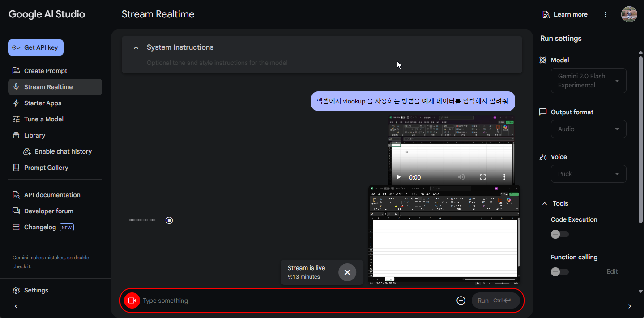644x318 pixels.
Task: Click the add attachment plus icon
Action: pyautogui.click(x=461, y=301)
